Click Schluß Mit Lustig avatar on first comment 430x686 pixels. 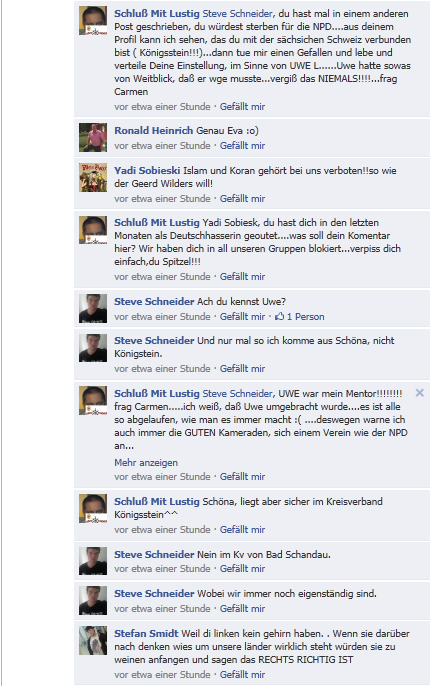point(93,21)
